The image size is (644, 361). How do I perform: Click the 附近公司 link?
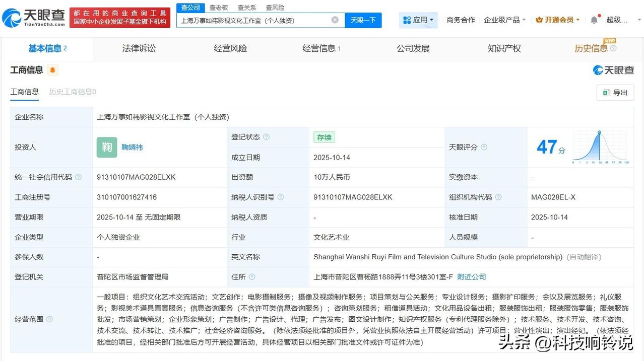pyautogui.click(x=472, y=277)
